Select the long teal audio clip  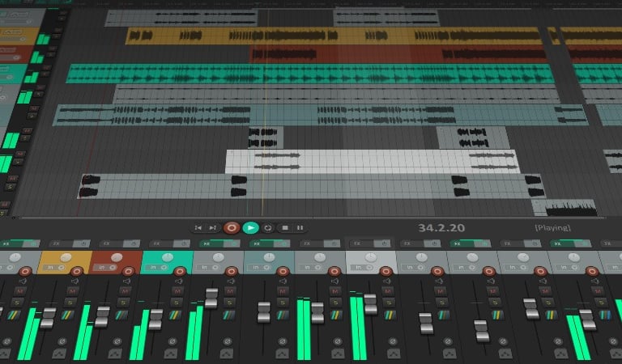click(310, 74)
